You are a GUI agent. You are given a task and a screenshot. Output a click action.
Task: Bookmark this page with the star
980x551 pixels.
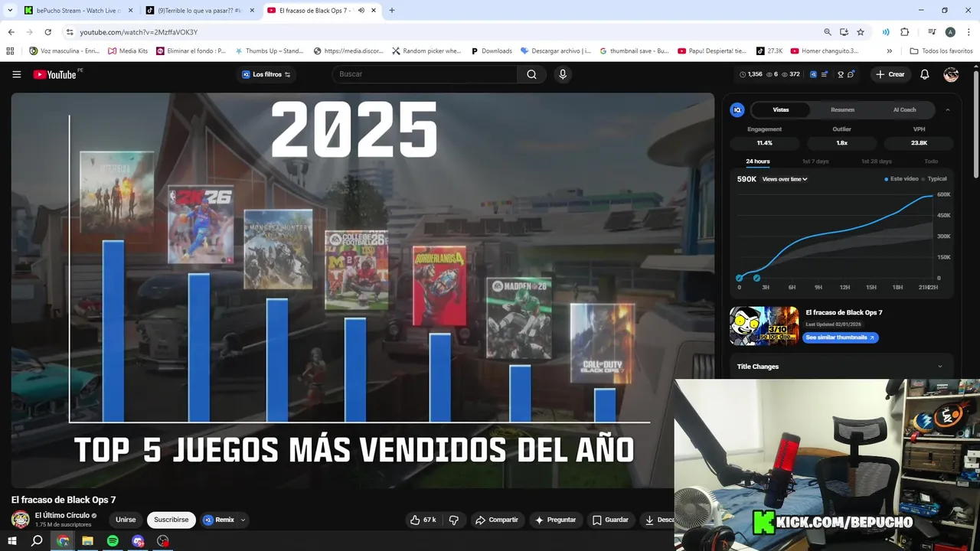coord(861,32)
